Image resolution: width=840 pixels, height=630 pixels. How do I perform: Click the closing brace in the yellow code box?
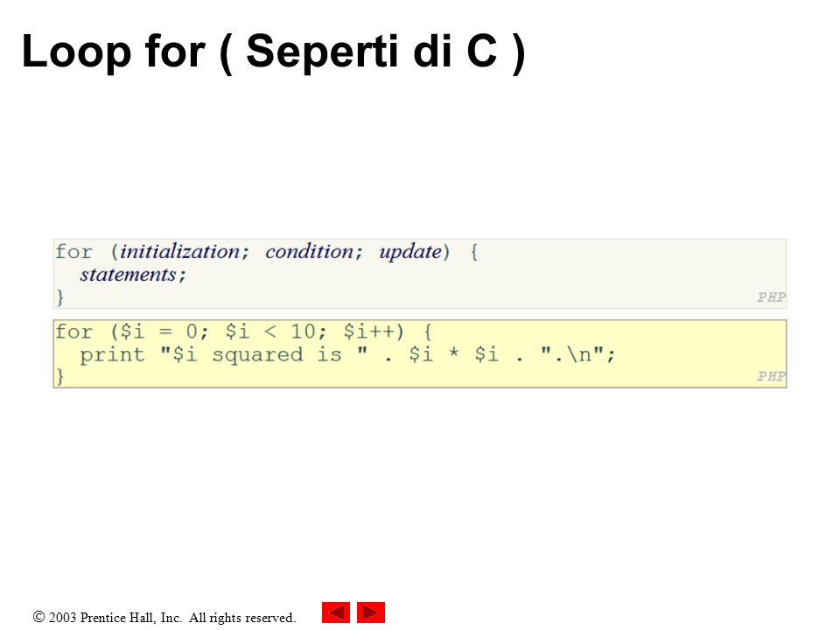(60, 376)
